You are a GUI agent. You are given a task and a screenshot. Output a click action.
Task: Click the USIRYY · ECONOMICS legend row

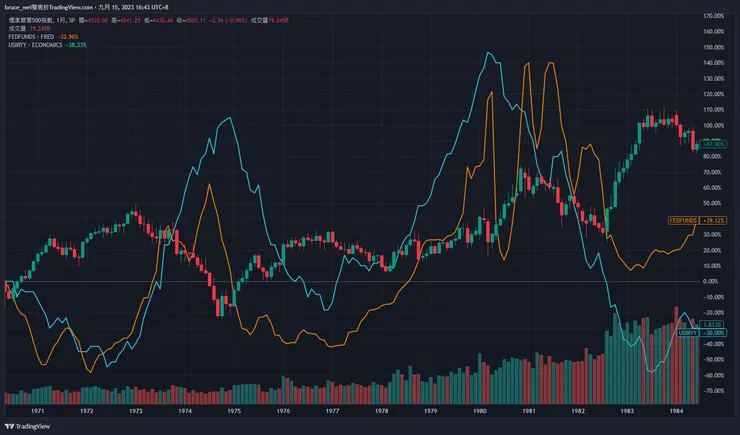tap(48, 45)
